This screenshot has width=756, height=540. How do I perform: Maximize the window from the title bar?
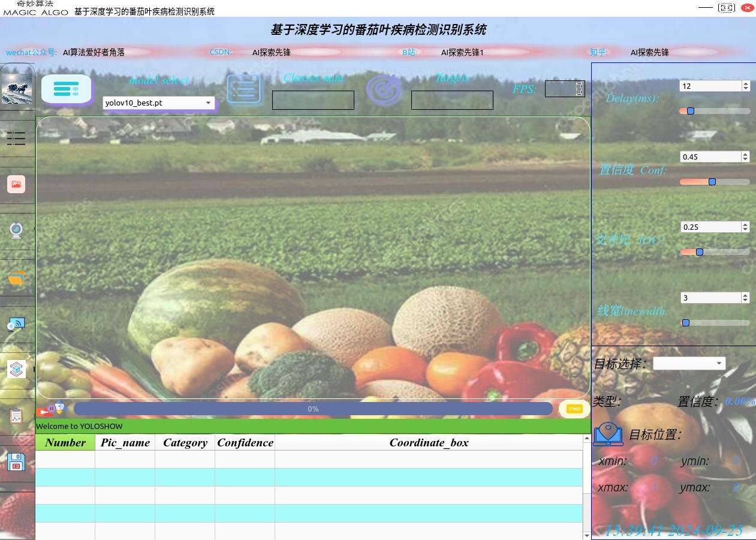tap(727, 8)
